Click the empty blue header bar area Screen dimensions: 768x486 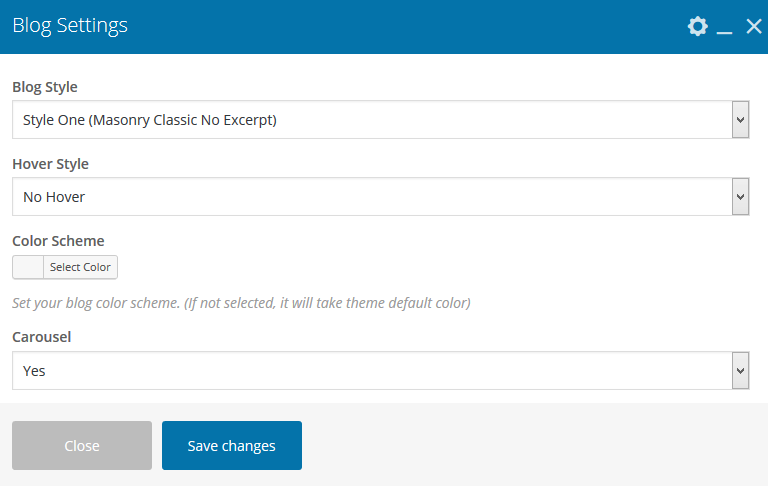pyautogui.click(x=400, y=26)
